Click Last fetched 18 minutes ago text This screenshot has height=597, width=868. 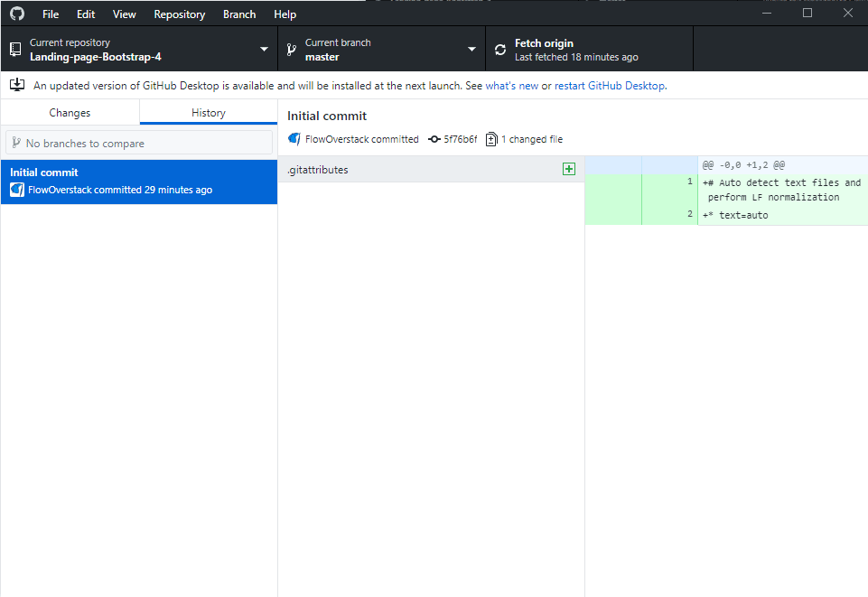point(576,57)
